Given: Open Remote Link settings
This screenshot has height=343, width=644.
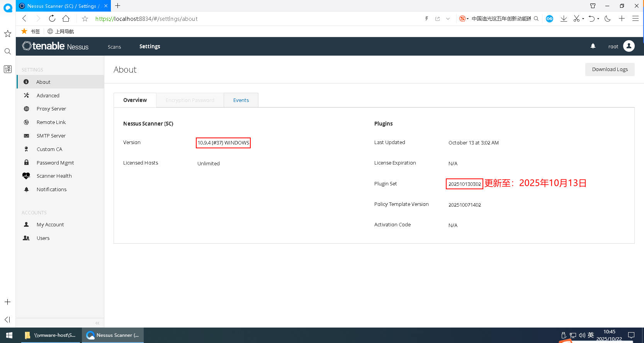Looking at the screenshot, I should (51, 122).
